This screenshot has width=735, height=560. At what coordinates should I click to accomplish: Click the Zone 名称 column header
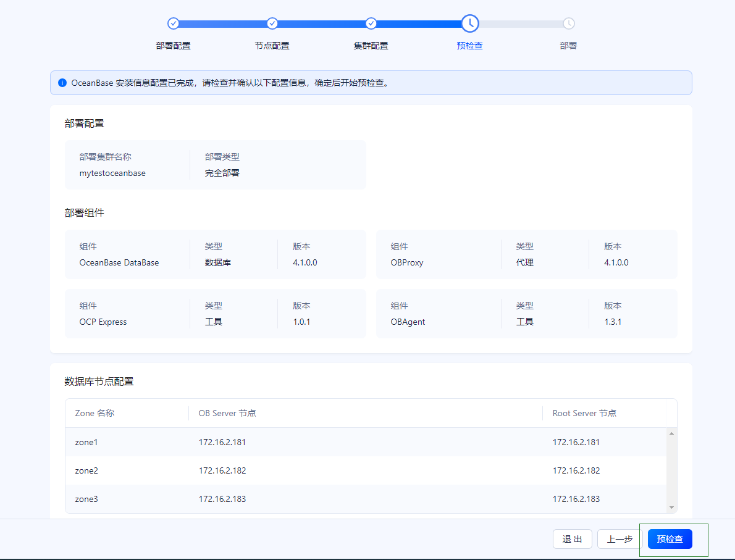(94, 413)
